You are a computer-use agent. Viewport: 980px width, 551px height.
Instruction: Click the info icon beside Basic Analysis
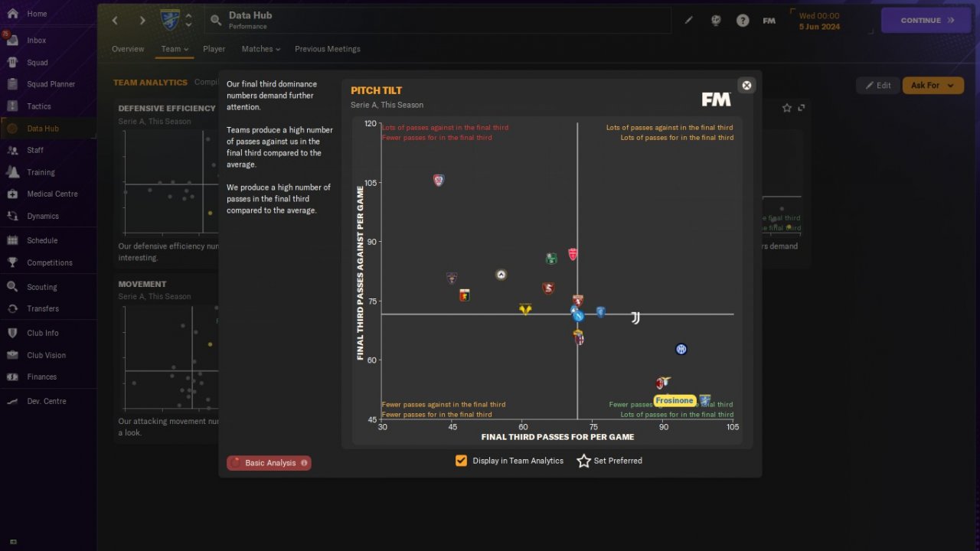coord(304,463)
